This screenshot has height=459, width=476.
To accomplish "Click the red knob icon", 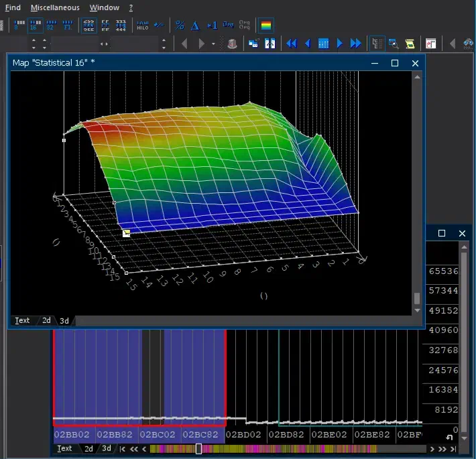I will tap(232, 44).
